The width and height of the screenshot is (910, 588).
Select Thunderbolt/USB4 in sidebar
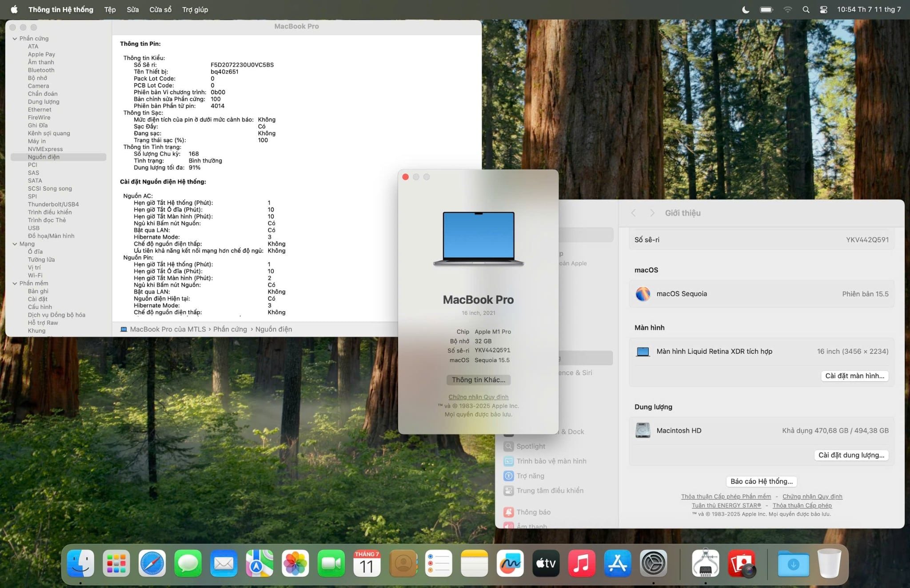click(53, 204)
